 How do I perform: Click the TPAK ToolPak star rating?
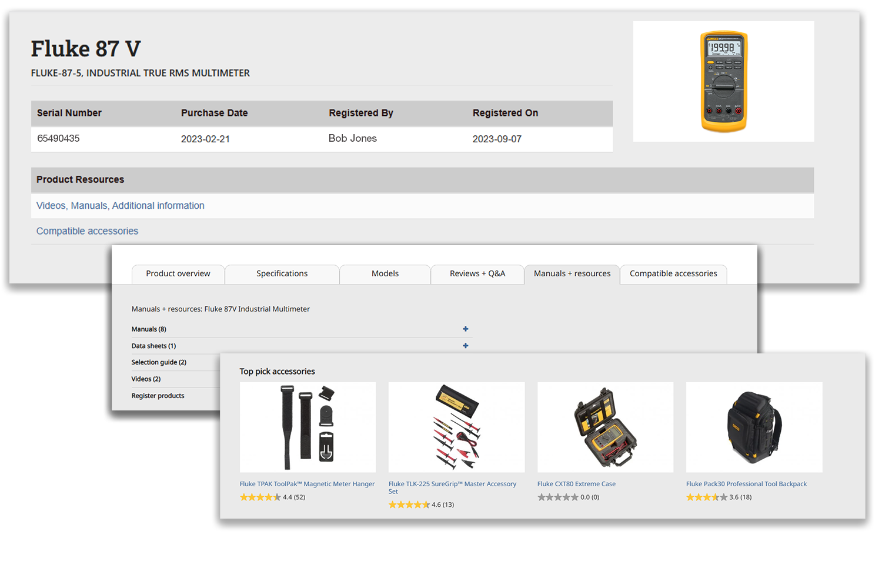[260, 497]
